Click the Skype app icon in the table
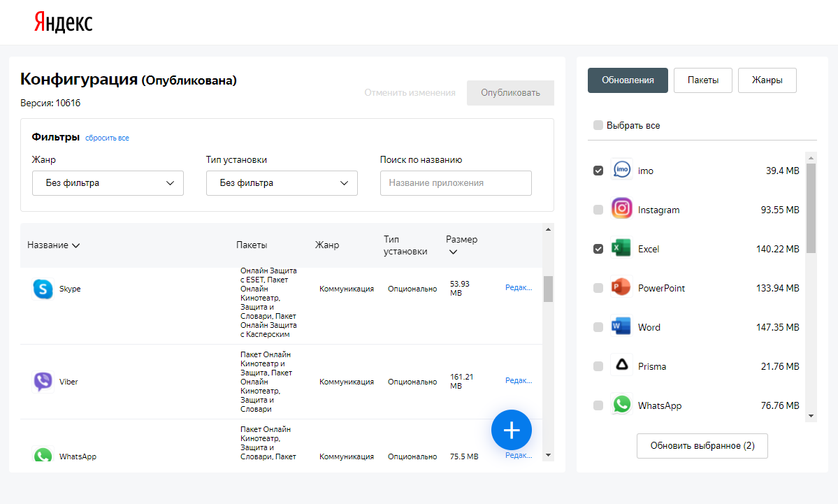Image resolution: width=838 pixels, height=504 pixels. tap(43, 289)
